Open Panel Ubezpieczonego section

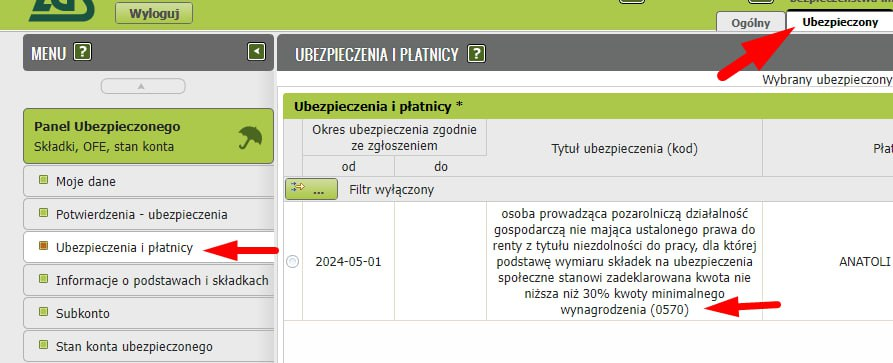pyautogui.click(x=148, y=136)
